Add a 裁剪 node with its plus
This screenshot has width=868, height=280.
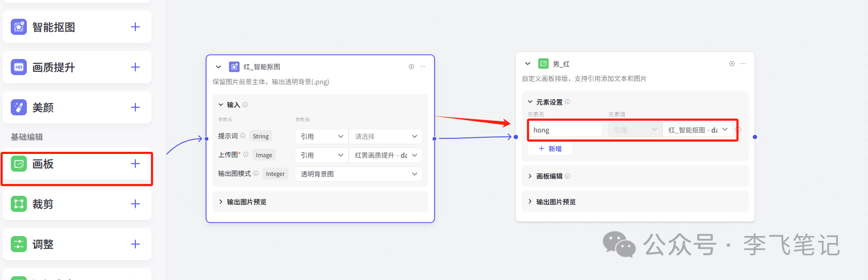coord(135,204)
